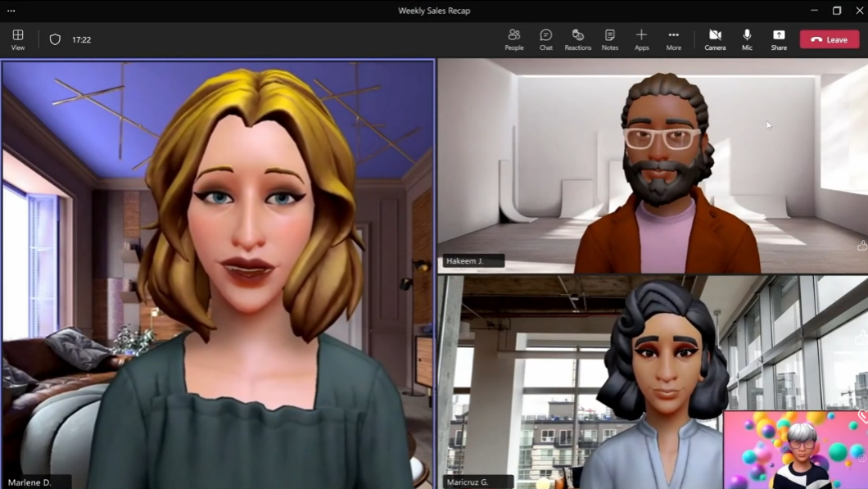
Task: Click the self-view avatar thumbnail
Action: 794,450
